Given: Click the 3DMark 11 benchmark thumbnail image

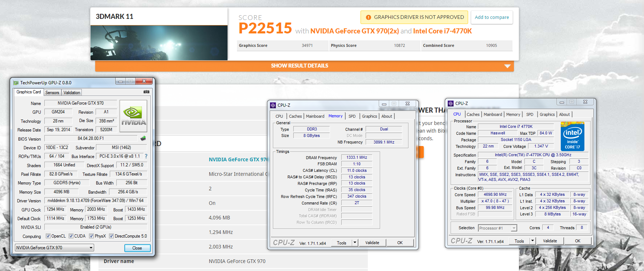Looking at the screenshot, I should point(159,43).
